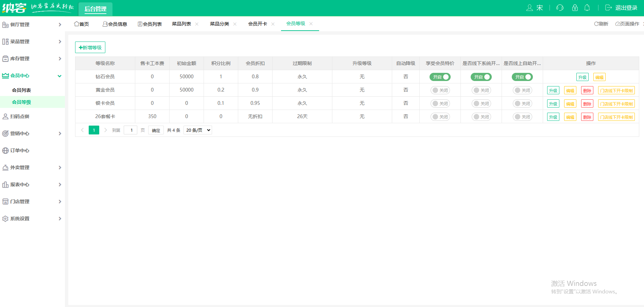This screenshot has height=307, width=644.
Task: Click the user profile icon
Action: (x=529, y=8)
